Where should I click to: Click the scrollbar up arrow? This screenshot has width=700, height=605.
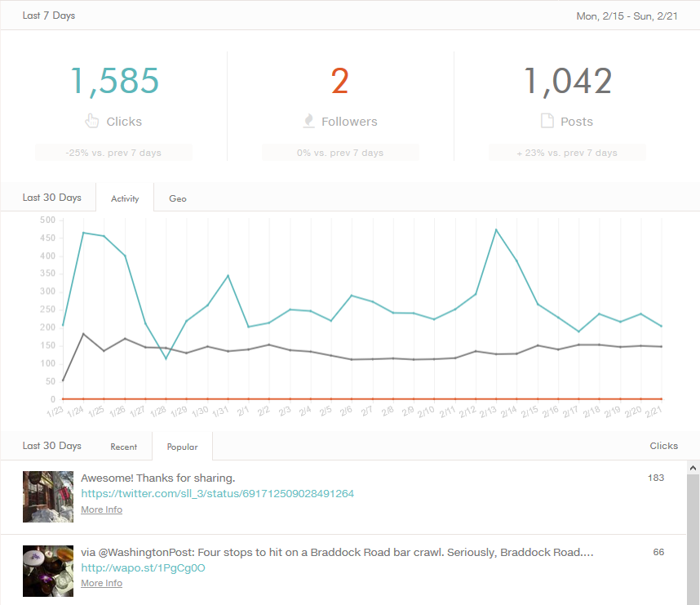point(693,468)
